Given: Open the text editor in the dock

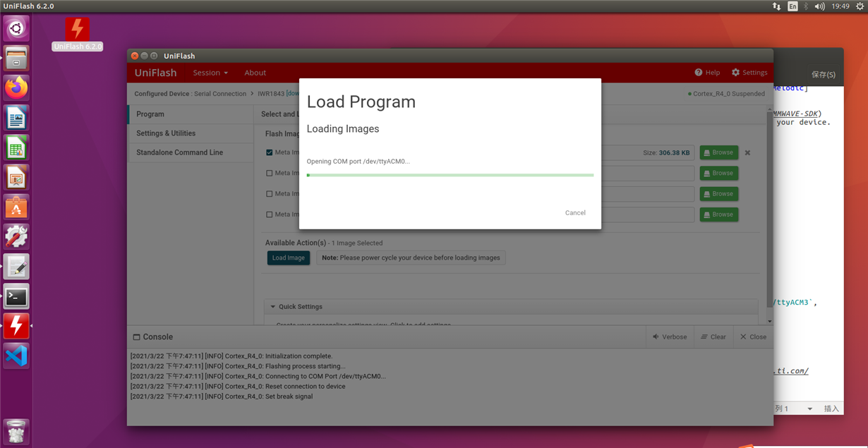Looking at the screenshot, I should [x=16, y=267].
